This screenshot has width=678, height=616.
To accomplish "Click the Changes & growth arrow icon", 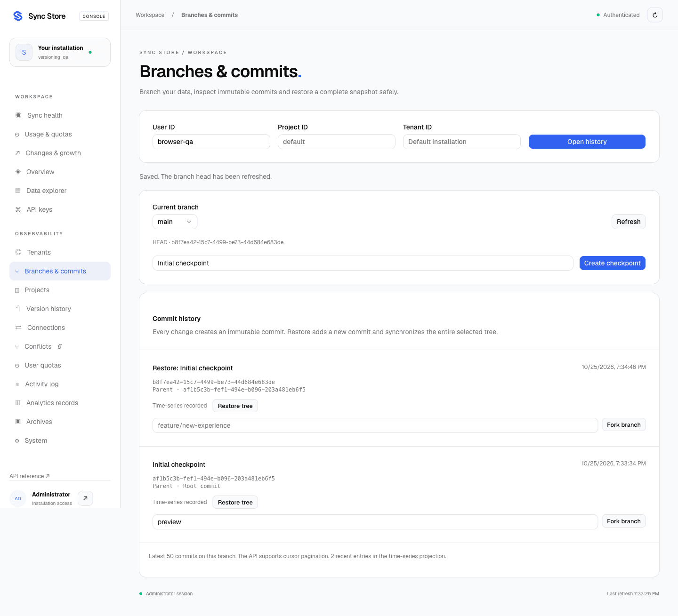I will pyautogui.click(x=17, y=153).
